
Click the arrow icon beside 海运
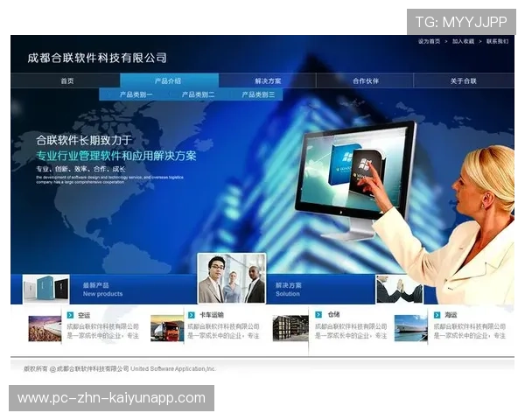(x=437, y=315)
